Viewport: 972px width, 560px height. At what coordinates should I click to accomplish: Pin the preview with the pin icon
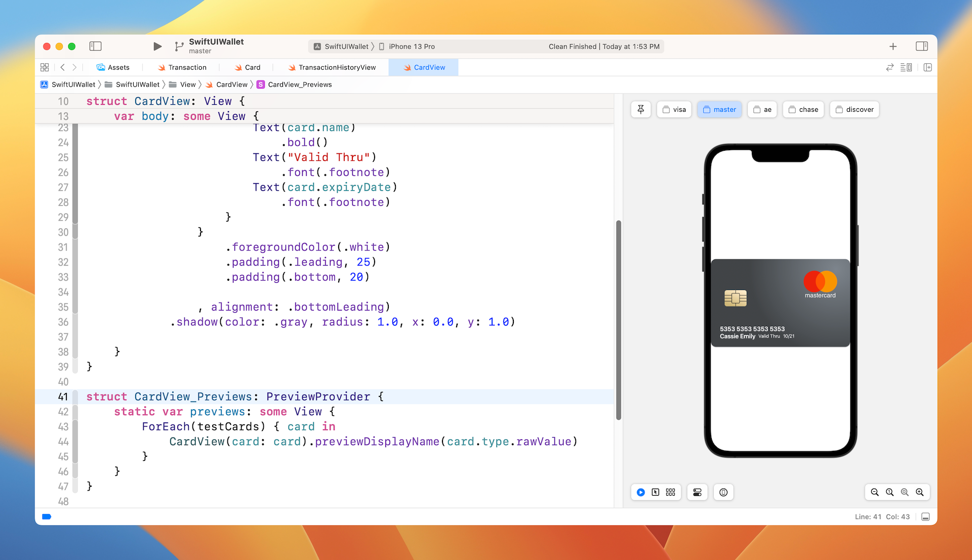pos(640,109)
